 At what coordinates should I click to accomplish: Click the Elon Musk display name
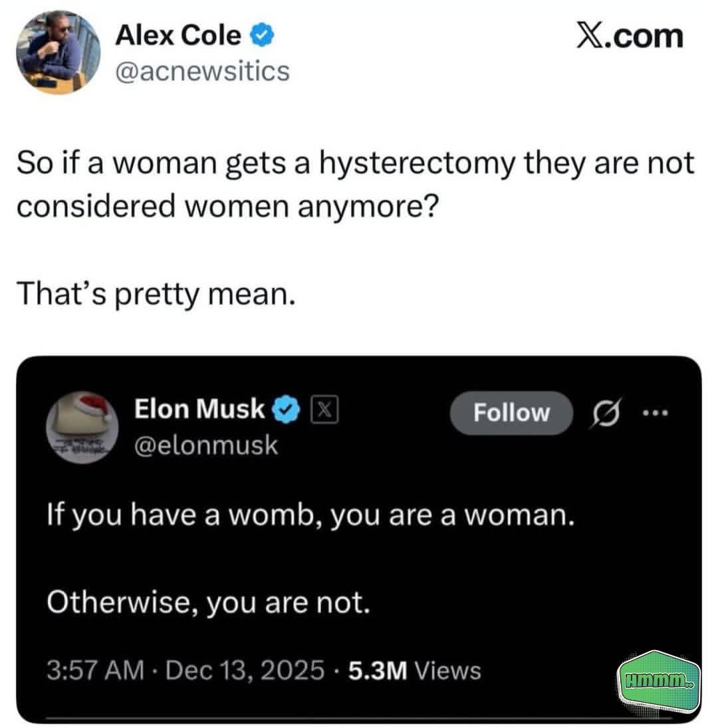click(x=199, y=409)
